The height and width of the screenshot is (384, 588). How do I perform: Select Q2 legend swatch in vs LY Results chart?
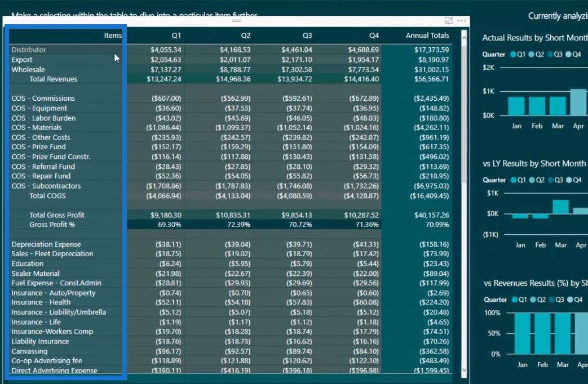pos(532,180)
